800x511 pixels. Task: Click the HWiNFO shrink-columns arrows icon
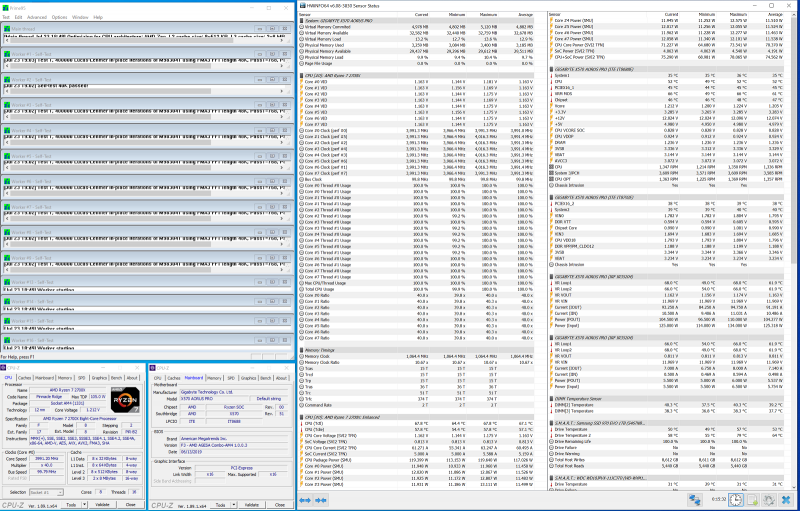tap(321, 500)
